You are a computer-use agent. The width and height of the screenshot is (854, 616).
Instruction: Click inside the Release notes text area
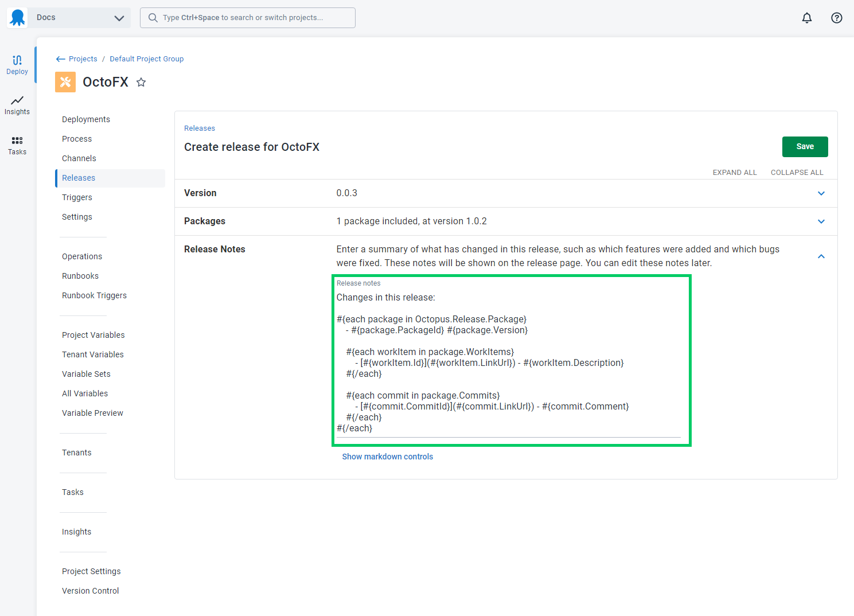508,362
